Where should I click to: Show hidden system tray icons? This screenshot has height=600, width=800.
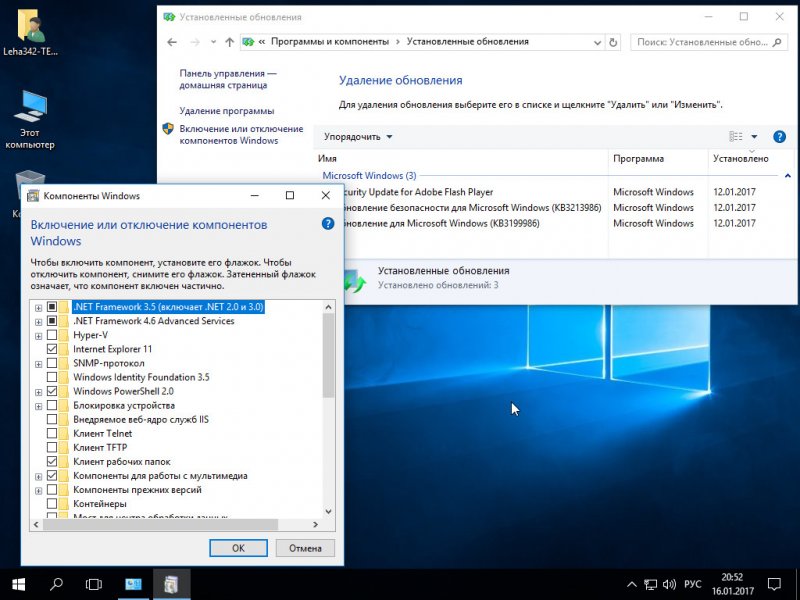632,585
